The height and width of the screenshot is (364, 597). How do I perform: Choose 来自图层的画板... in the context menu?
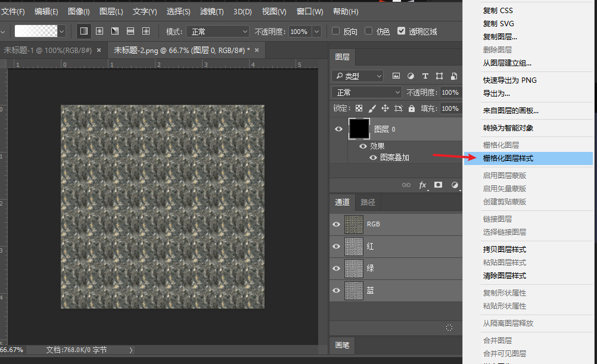(528, 111)
